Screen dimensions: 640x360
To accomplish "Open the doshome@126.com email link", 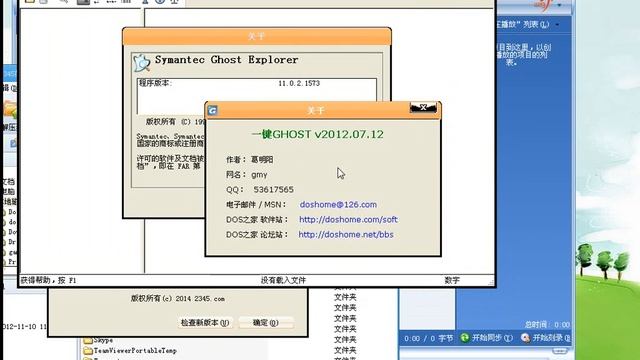I will [338, 204].
